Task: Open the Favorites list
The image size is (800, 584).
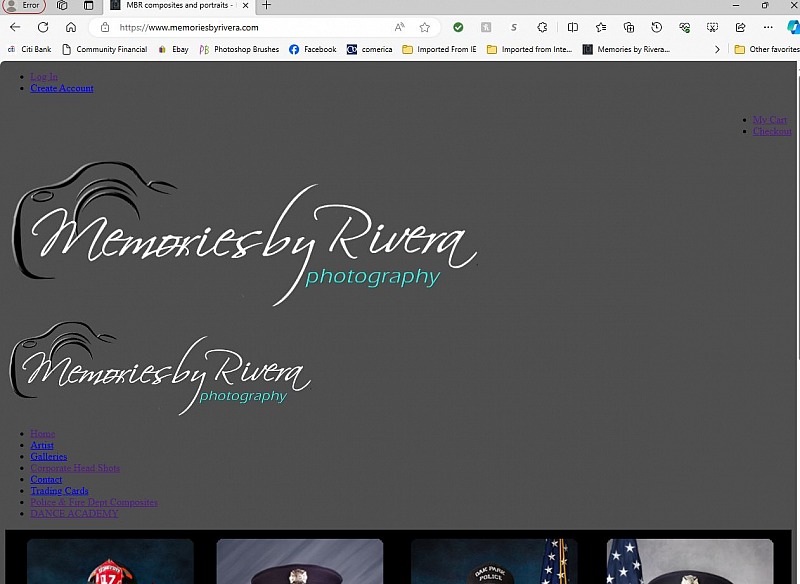Action: click(601, 28)
